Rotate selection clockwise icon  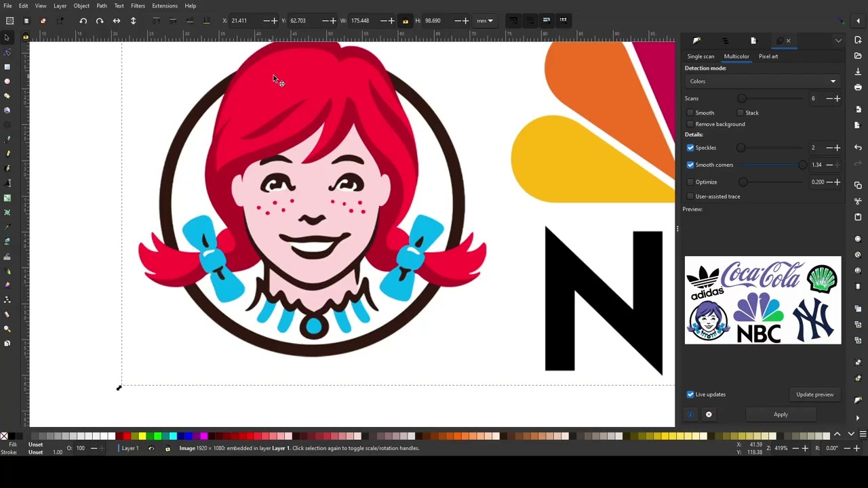point(100,20)
